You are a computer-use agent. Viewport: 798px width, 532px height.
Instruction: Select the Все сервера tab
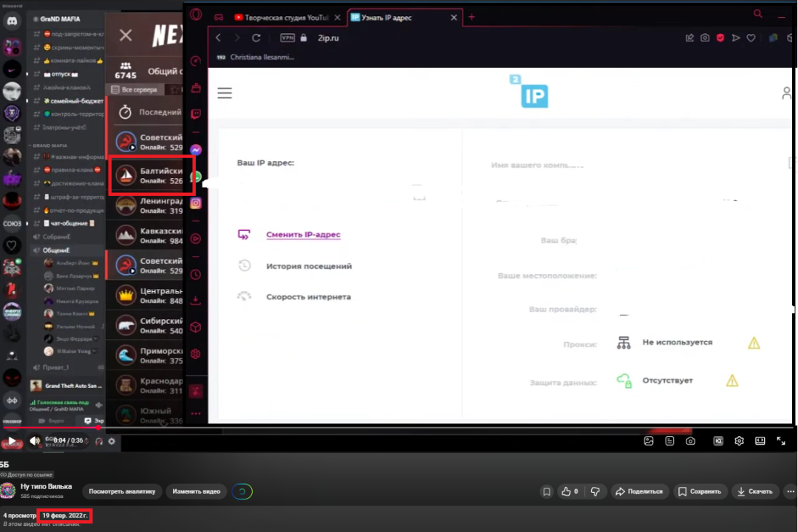pos(134,89)
